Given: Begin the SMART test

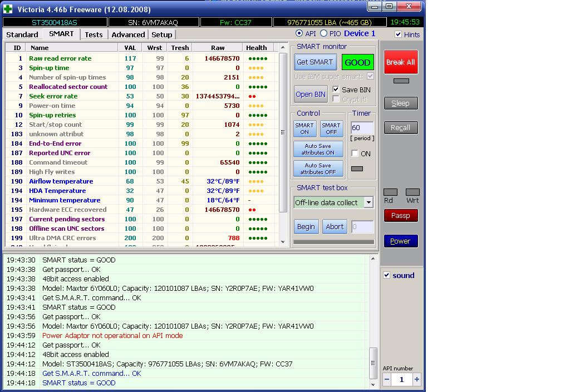Looking at the screenshot, I should pos(306,226).
